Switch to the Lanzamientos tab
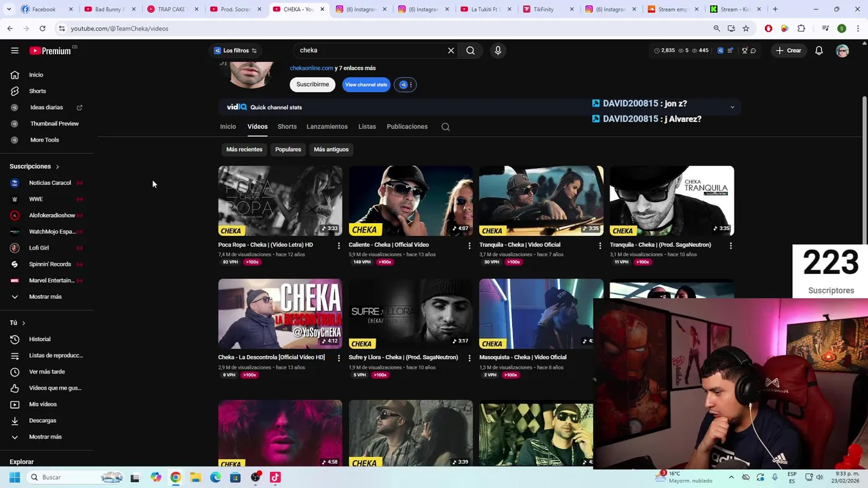This screenshot has width=868, height=488. pyautogui.click(x=327, y=127)
